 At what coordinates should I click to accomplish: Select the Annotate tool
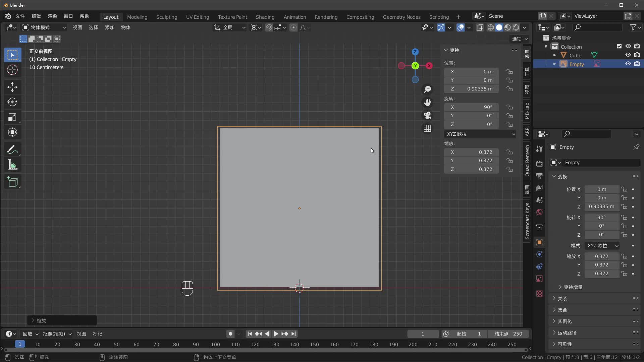tap(12, 149)
